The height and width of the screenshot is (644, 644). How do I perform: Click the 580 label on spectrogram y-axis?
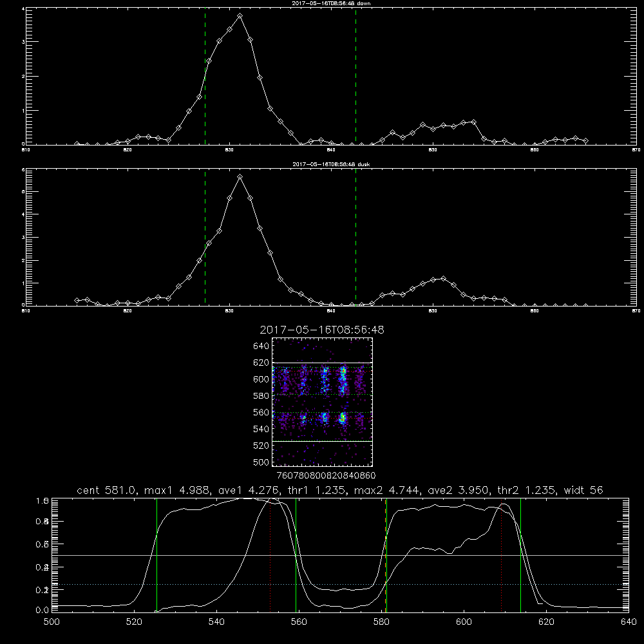261,396
